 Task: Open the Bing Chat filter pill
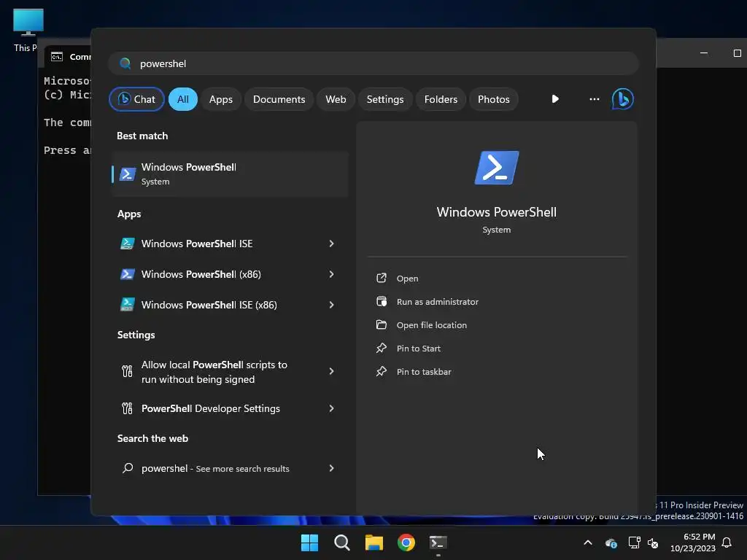(x=136, y=99)
